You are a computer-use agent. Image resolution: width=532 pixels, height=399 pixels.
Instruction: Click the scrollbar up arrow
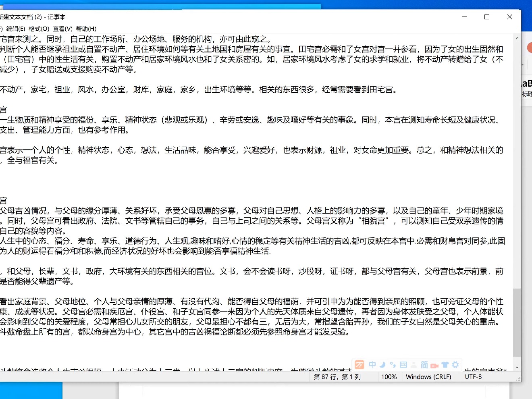coord(517,38)
